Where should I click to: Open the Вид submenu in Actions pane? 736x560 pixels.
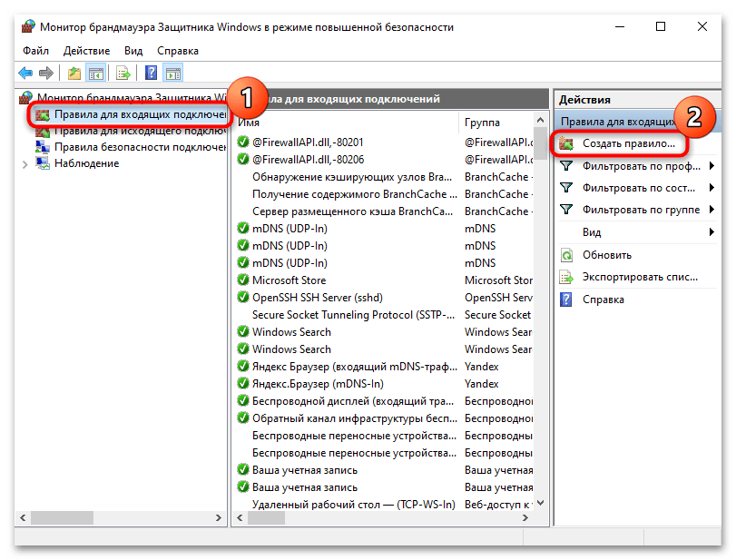[x=590, y=231]
